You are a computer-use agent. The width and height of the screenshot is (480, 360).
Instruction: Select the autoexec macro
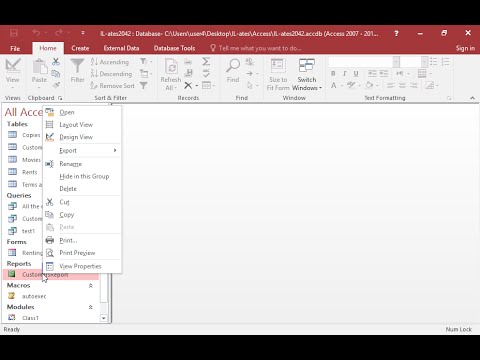(x=52, y=296)
